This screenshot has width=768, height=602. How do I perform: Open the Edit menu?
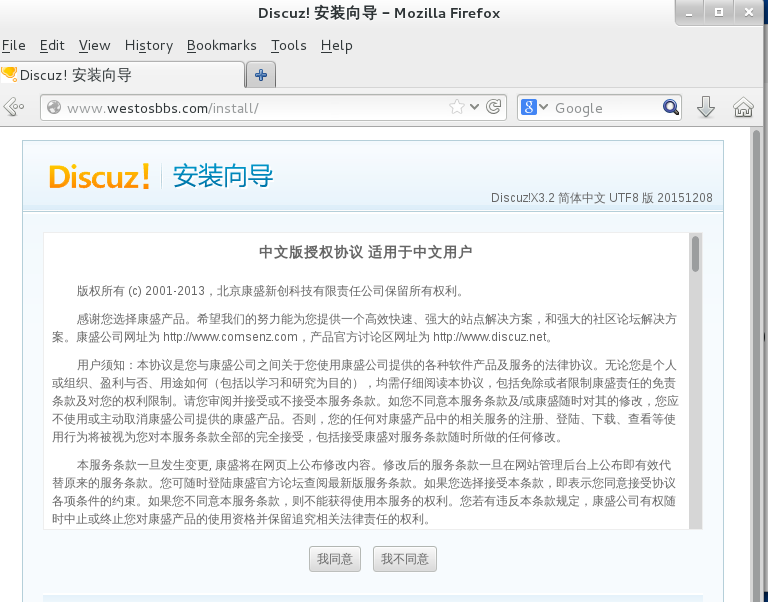[52, 46]
